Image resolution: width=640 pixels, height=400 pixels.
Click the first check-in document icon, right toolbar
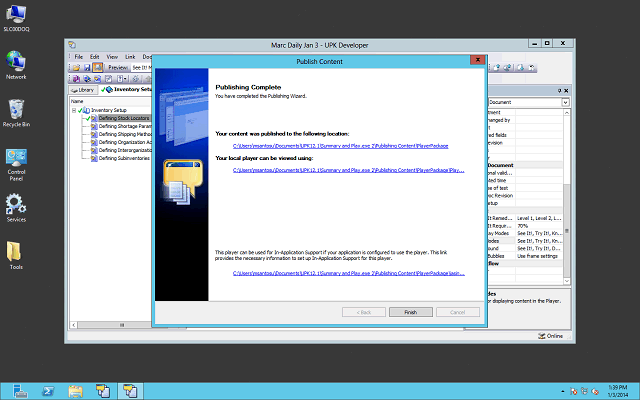496,68
